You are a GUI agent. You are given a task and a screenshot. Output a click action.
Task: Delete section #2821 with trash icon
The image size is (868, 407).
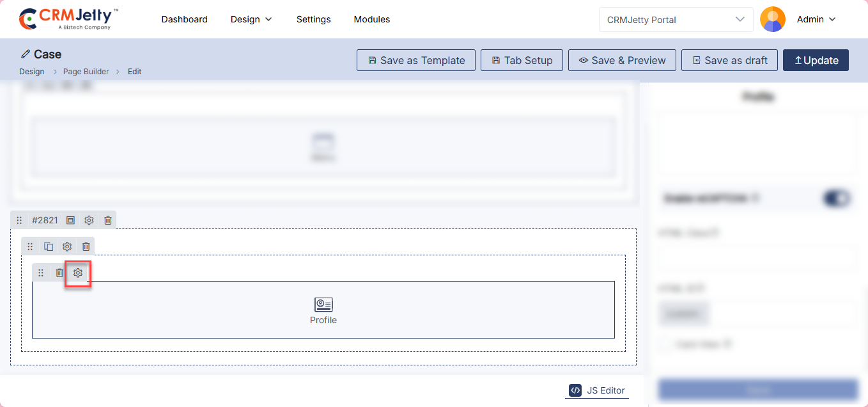click(108, 220)
